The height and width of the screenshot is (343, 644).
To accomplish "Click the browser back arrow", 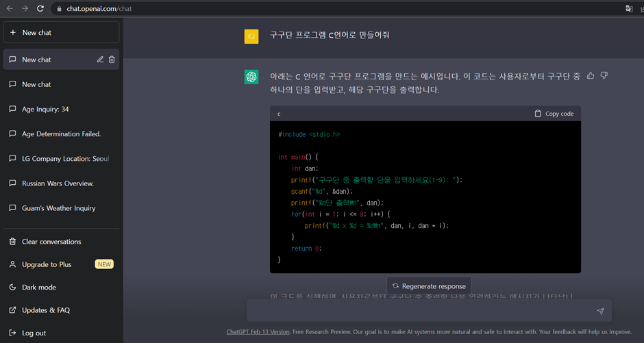I will click(x=10, y=9).
